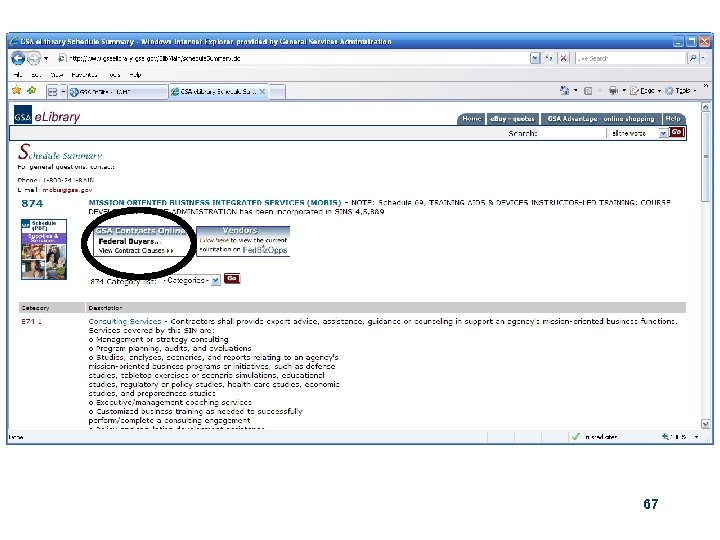Click the page icon beside the URL
Screen dimensions: 720x540
(x=62, y=58)
